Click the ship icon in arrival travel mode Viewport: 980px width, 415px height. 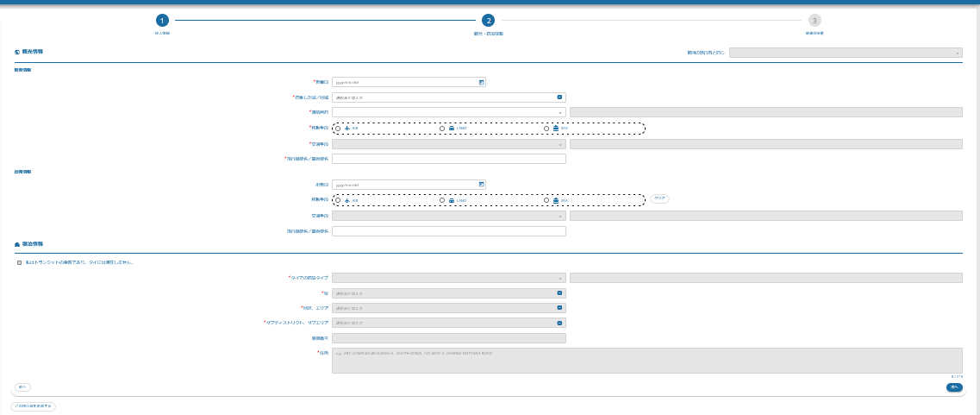pyautogui.click(x=556, y=128)
